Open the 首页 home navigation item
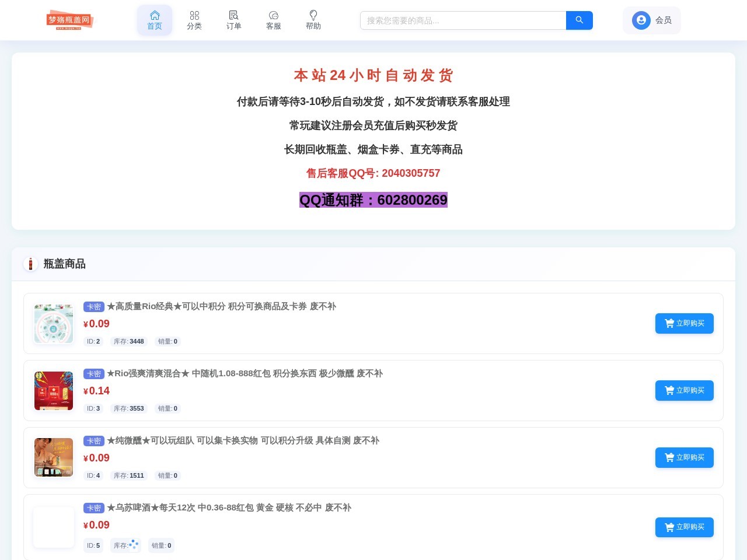The image size is (747, 560). point(155,20)
